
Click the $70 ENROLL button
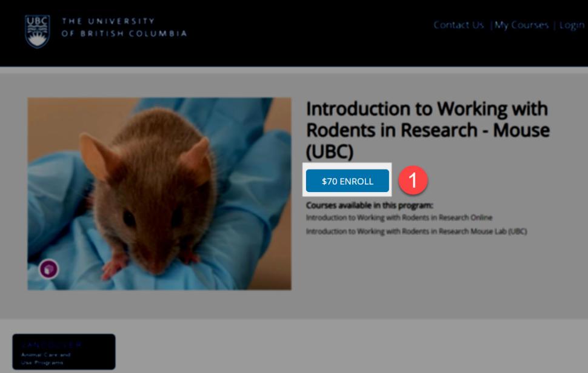pyautogui.click(x=347, y=180)
